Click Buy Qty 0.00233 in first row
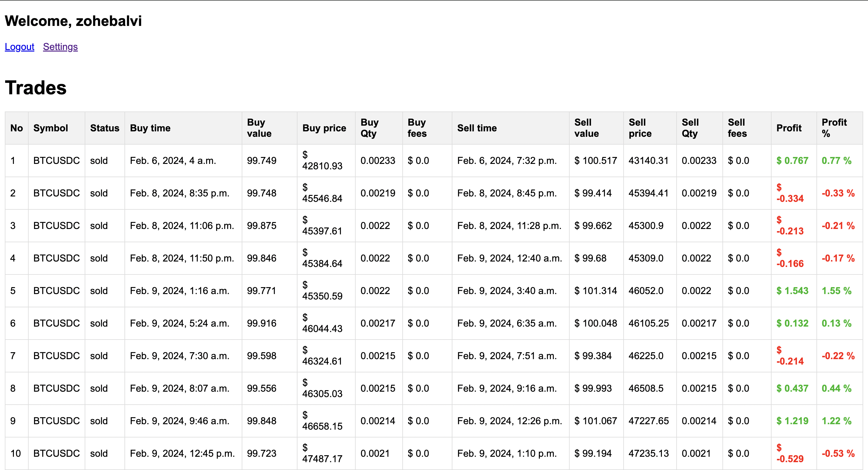 click(377, 161)
